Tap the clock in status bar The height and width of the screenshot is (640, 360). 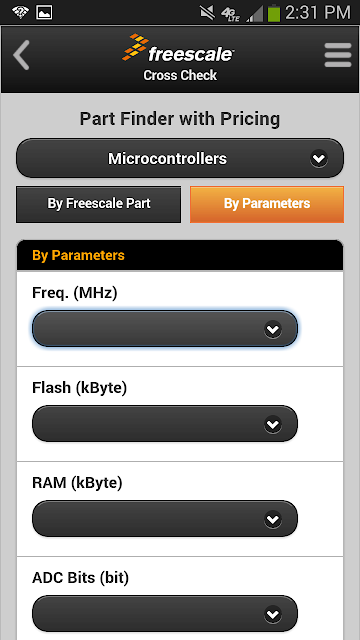point(318,13)
